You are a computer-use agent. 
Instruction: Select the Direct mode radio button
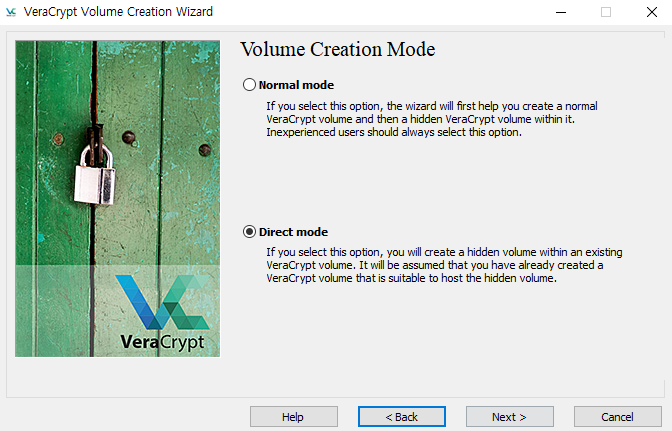249,232
